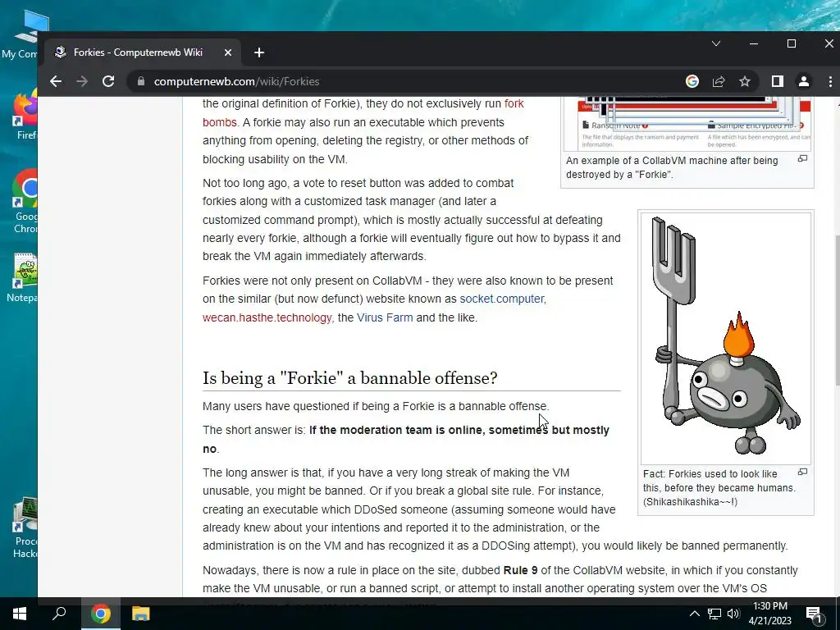Click the forward navigation arrow
This screenshot has height=630, width=840.
tap(82, 81)
